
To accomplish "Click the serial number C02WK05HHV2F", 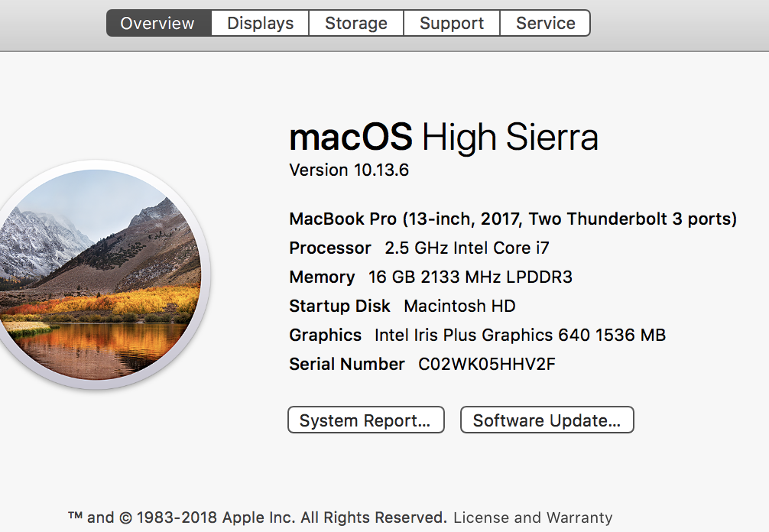I will (x=486, y=364).
